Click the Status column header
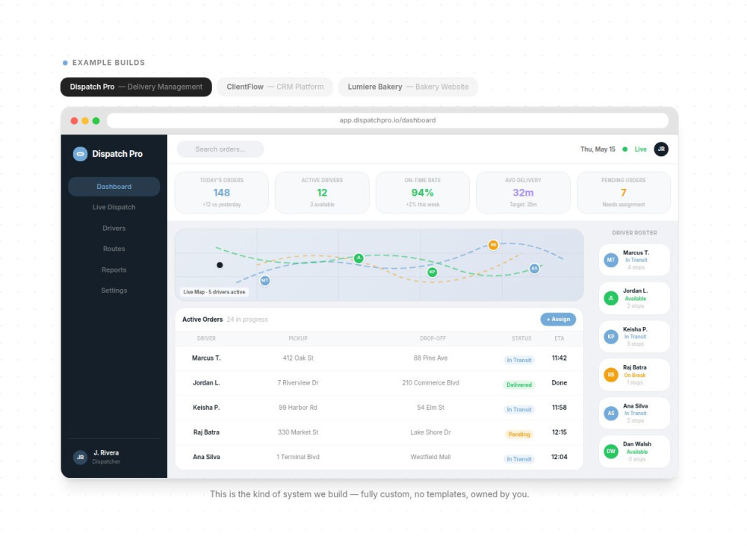This screenshot has height=560, width=747. pyautogui.click(x=521, y=338)
